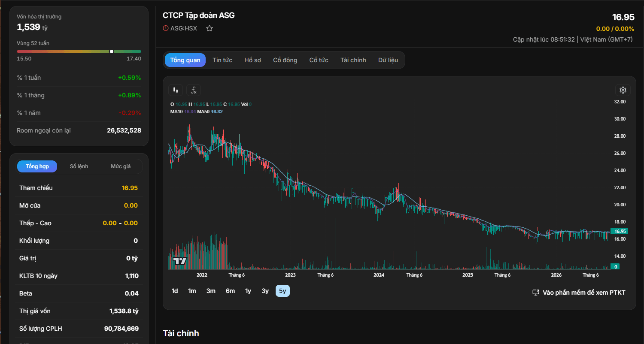Click the Mở cửa value 0.00

point(131,205)
